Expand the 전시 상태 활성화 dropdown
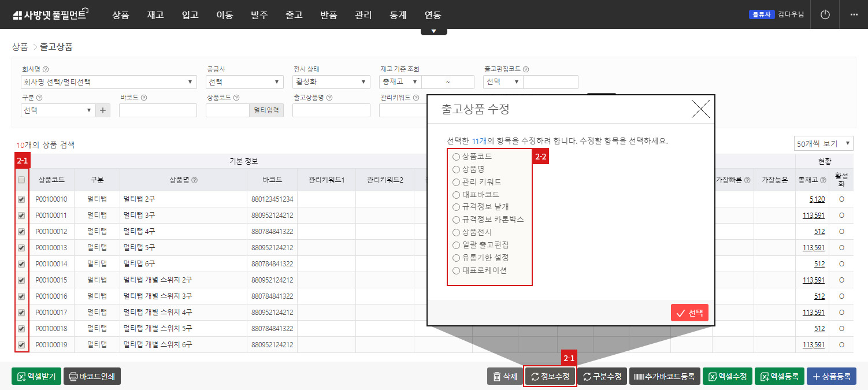This screenshot has width=868, height=390. click(331, 81)
